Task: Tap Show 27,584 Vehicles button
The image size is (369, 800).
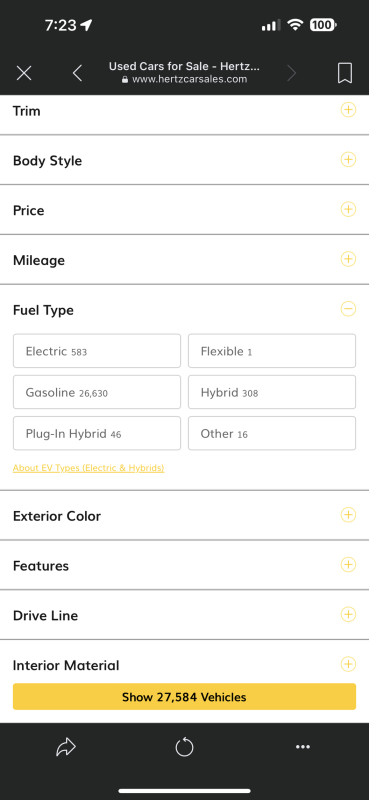Action: (184, 697)
